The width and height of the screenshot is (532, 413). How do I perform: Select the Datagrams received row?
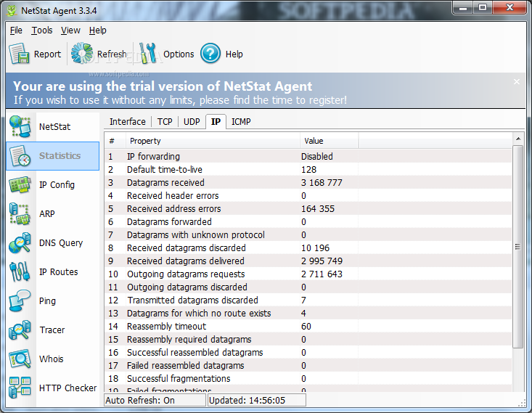click(308, 182)
